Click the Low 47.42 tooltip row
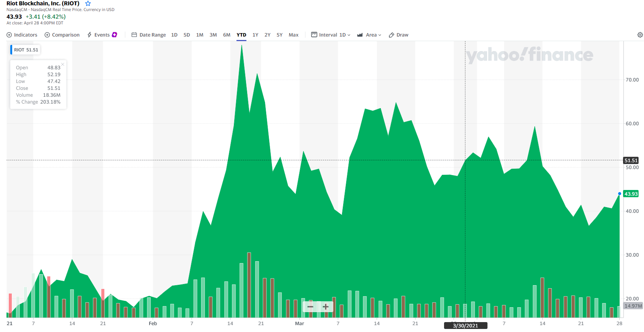Image resolution: width=644 pixels, height=332 pixels. point(38,81)
